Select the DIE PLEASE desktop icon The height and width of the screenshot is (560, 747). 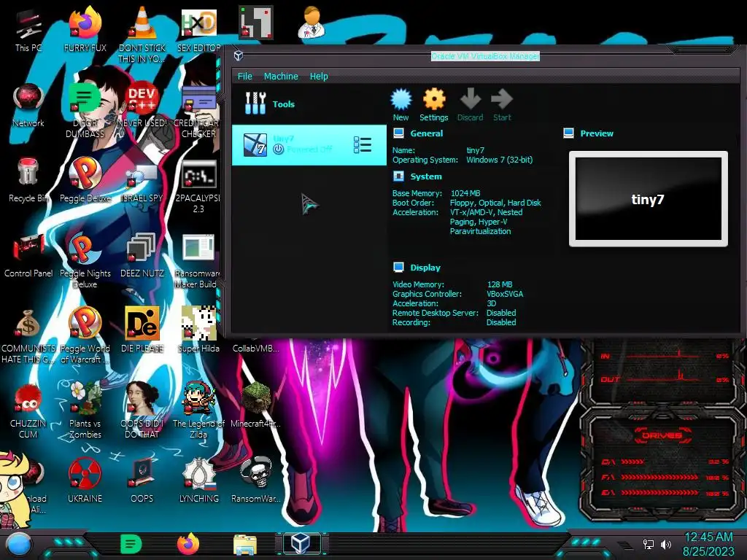point(142,330)
